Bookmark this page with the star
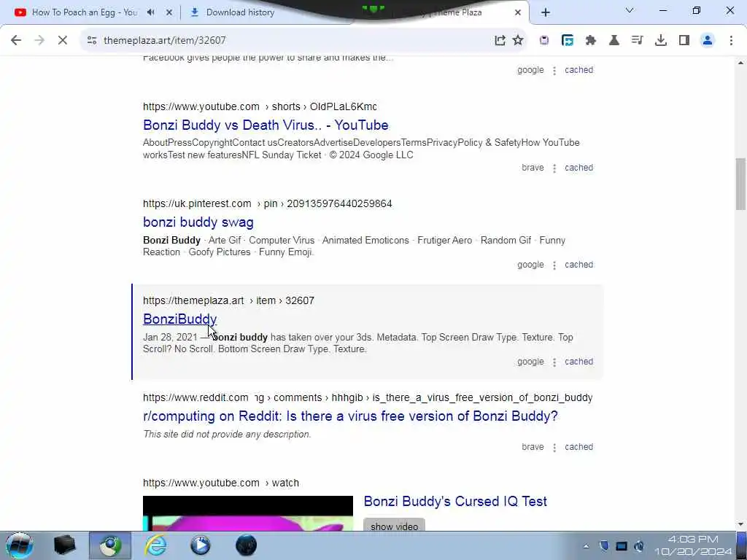This screenshot has height=560, width=747. [x=518, y=41]
